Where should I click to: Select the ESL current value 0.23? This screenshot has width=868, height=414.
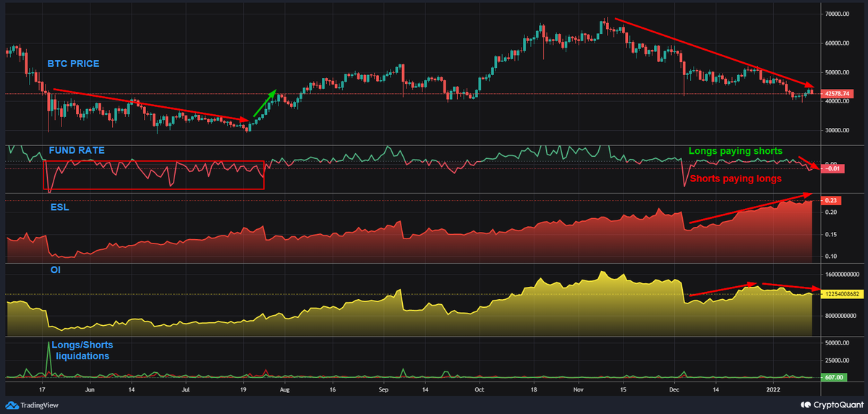tap(833, 199)
